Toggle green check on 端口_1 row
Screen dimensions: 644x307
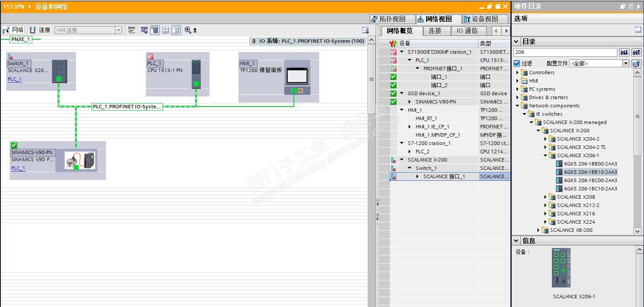pos(393,77)
